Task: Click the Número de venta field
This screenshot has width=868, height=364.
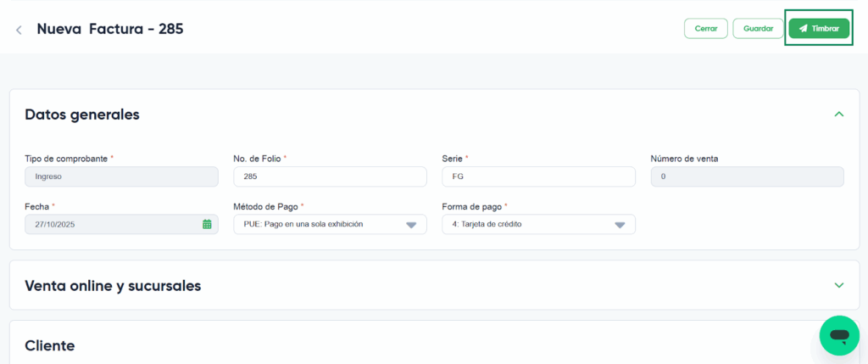Action: 747,176
